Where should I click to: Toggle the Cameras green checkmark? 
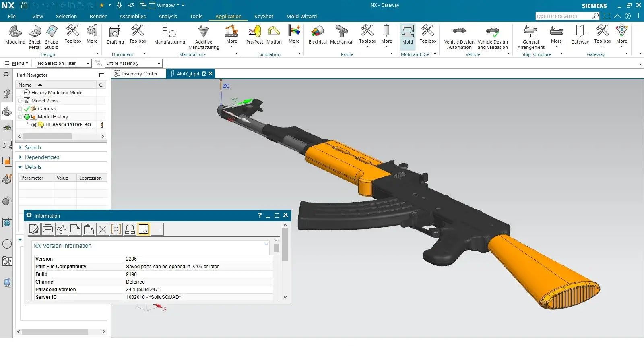click(27, 109)
